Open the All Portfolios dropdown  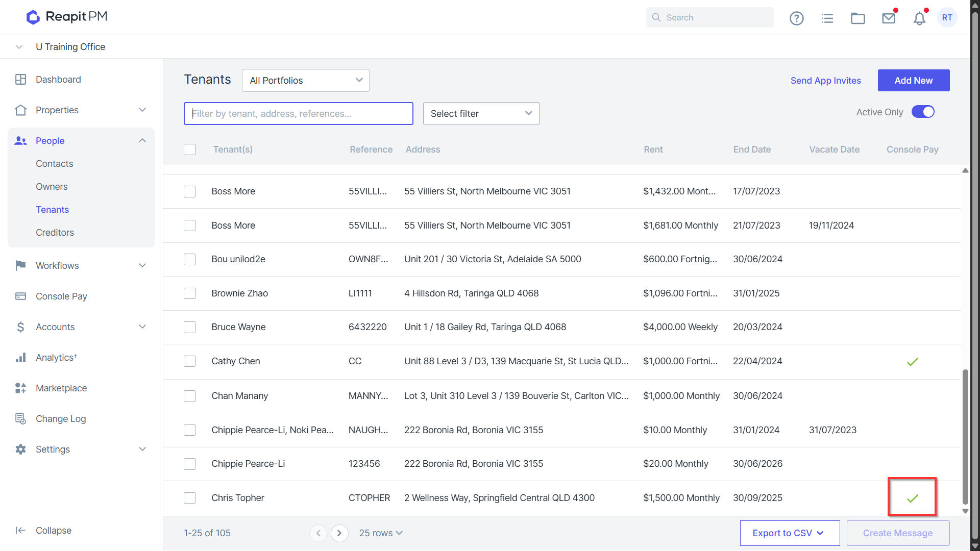[306, 81]
